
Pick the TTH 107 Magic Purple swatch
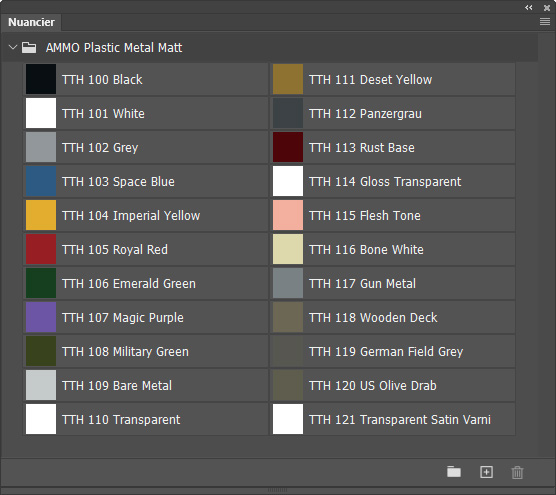41,317
